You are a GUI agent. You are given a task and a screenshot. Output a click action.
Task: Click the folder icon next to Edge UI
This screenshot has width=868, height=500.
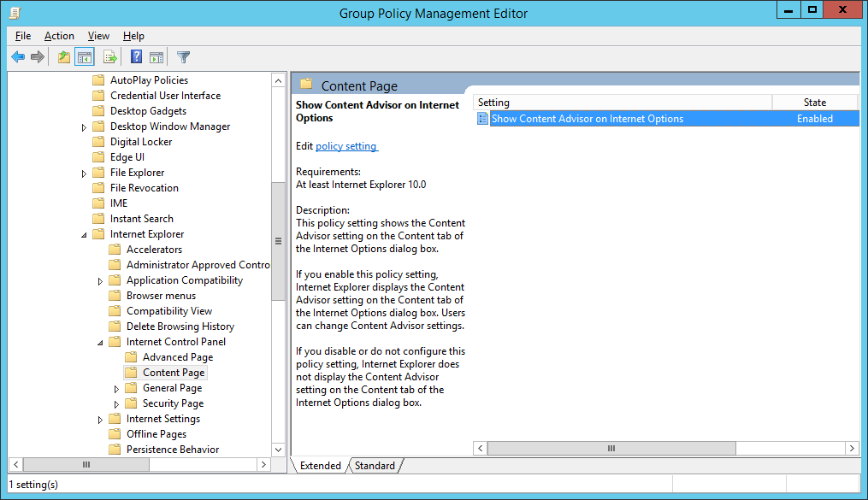98,157
